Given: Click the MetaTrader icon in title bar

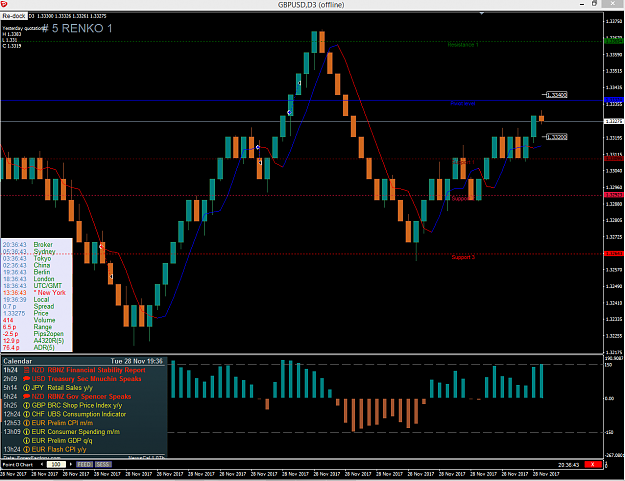Looking at the screenshot, I should pos(4,4).
